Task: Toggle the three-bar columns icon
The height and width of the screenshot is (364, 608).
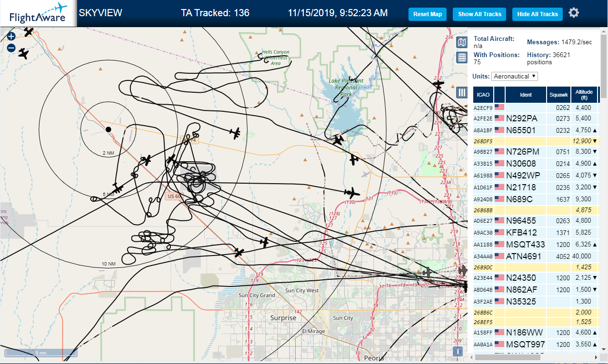Action: coord(461,92)
